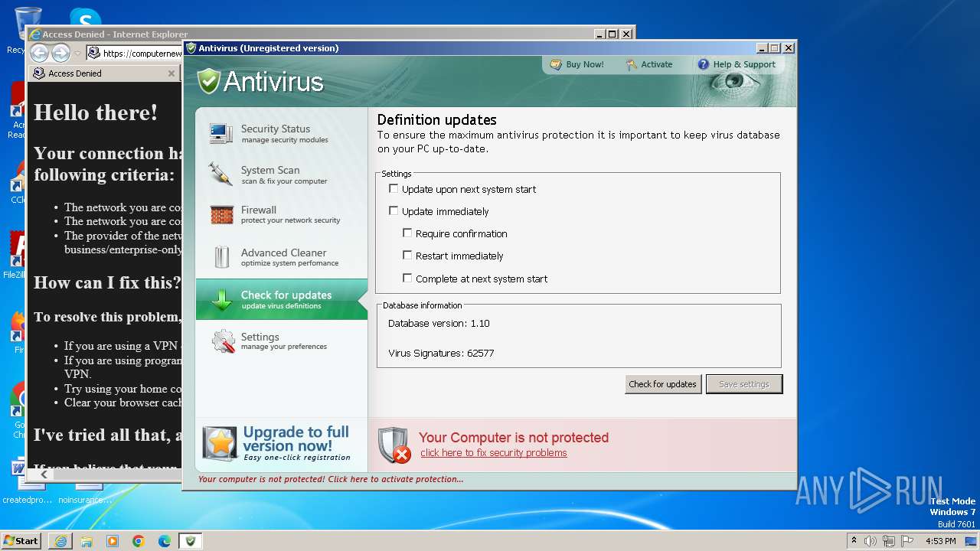Open Internet Explorer from the taskbar

[x=60, y=541]
